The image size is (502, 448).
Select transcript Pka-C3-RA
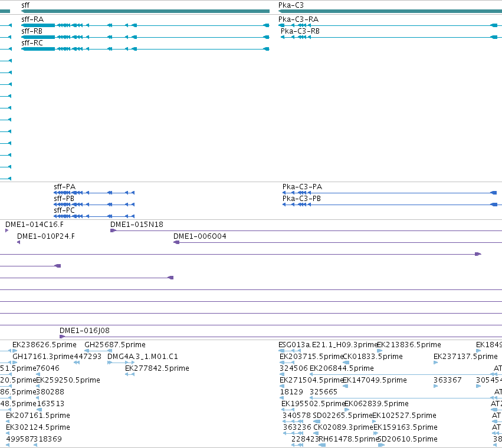tap(391, 25)
